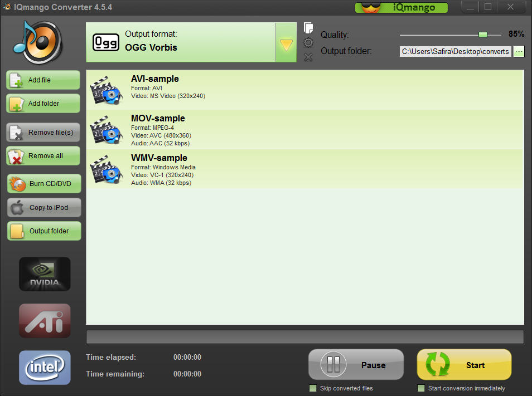Open the output format dropdown arrow
Image resolution: width=532 pixels, height=396 pixels.
point(286,42)
